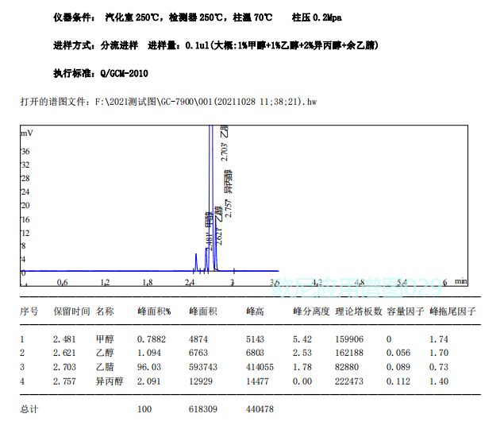Select total peak height 440478
This screenshot has height=433, width=504.
(x=260, y=409)
